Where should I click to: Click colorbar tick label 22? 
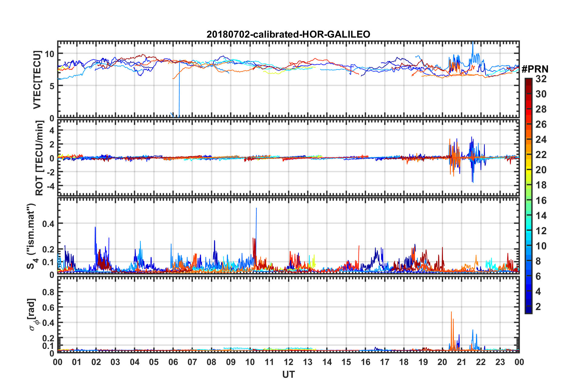coord(541,155)
